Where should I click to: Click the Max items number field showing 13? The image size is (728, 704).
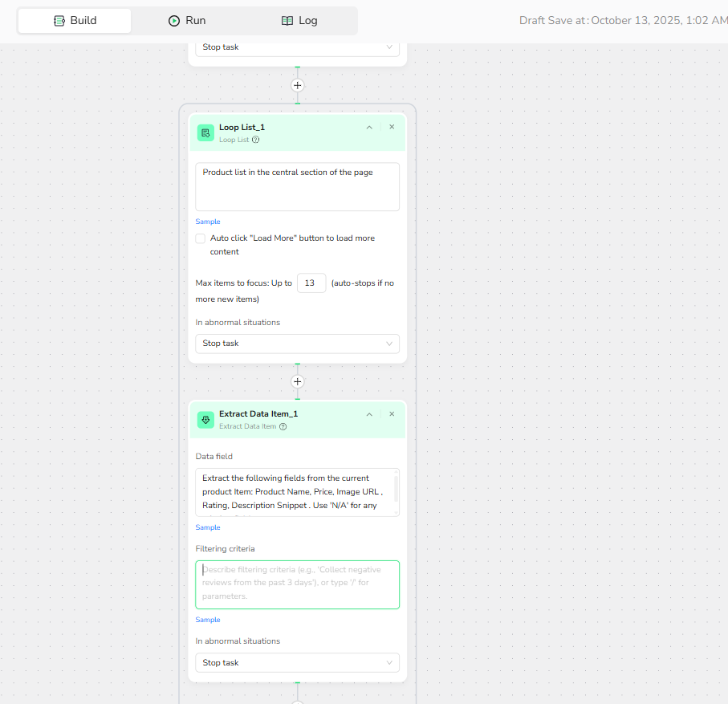311,283
